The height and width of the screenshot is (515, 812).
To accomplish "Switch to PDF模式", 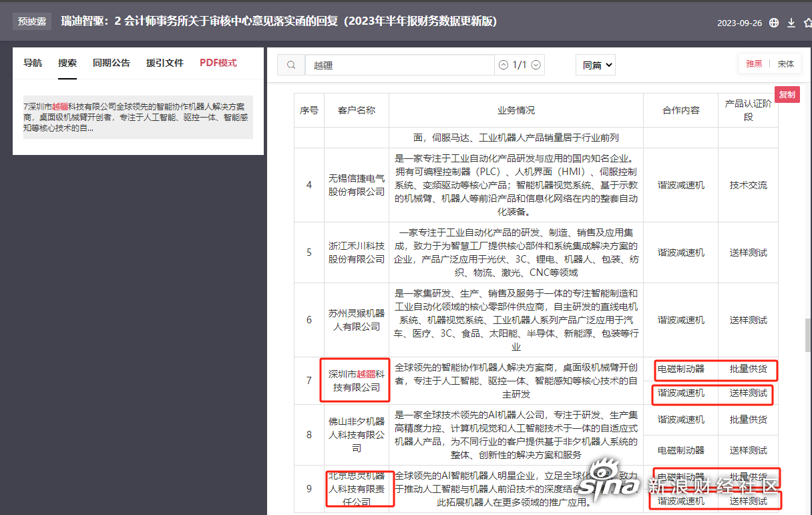I will point(218,63).
